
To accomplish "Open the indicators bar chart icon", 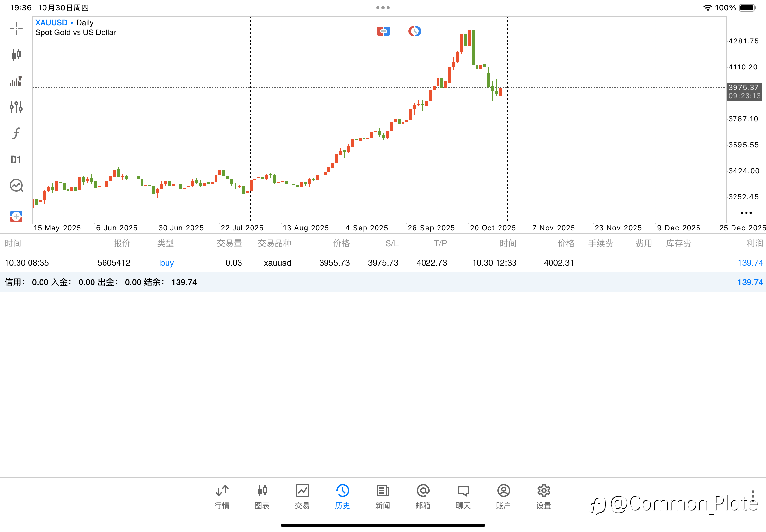I will pyautogui.click(x=16, y=81).
